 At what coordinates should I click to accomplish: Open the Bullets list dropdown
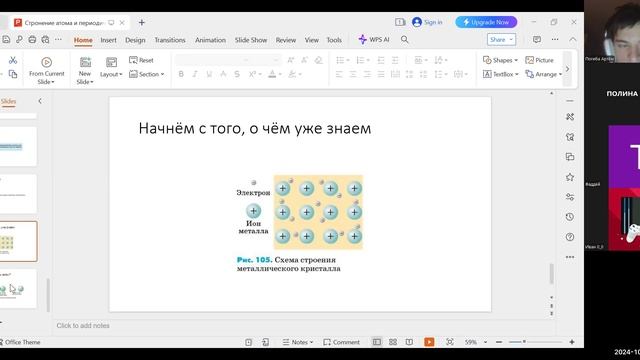pyautogui.click(x=348, y=60)
